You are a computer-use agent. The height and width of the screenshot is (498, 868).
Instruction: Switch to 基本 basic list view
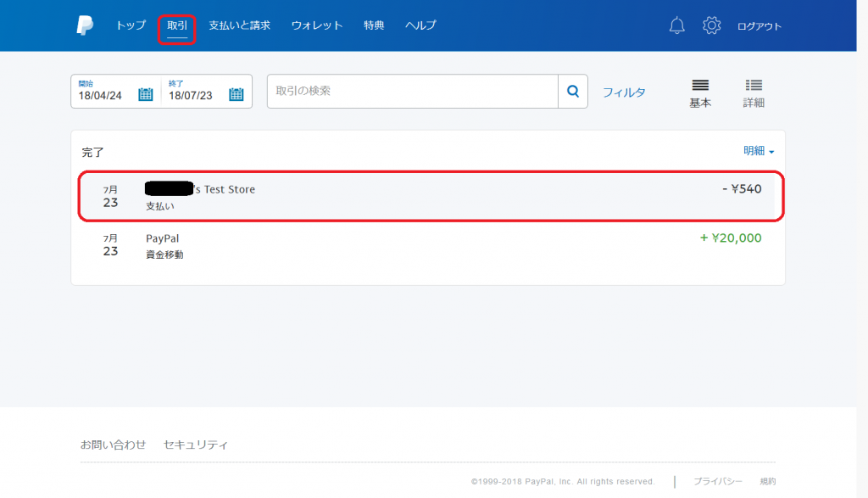click(700, 92)
